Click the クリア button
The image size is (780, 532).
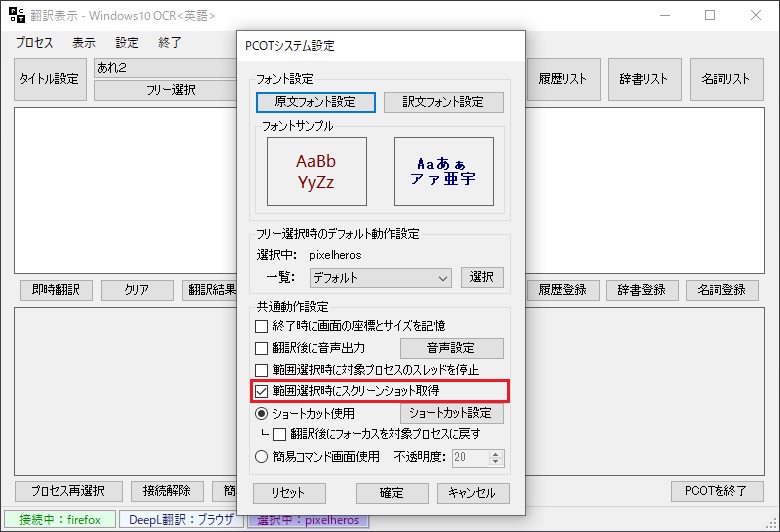coord(137,290)
